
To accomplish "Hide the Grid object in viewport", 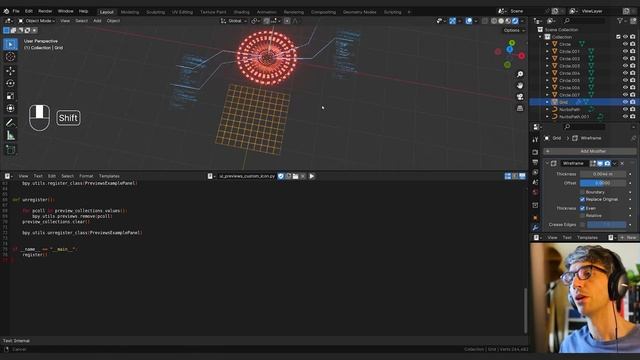I will (x=625, y=102).
